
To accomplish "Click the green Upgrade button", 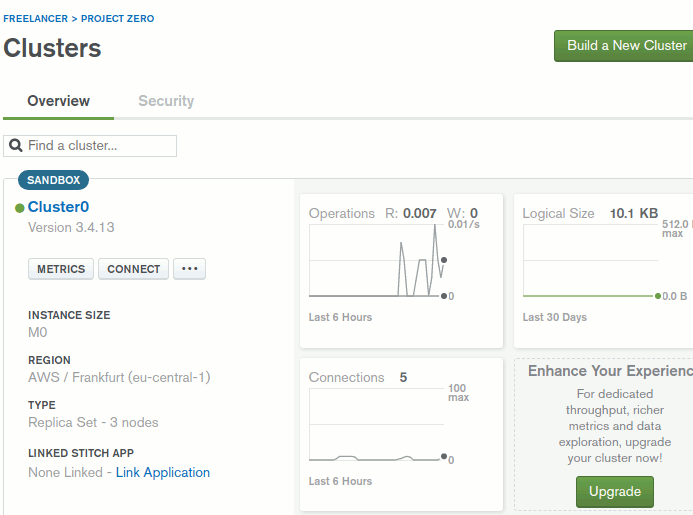I will (614, 492).
